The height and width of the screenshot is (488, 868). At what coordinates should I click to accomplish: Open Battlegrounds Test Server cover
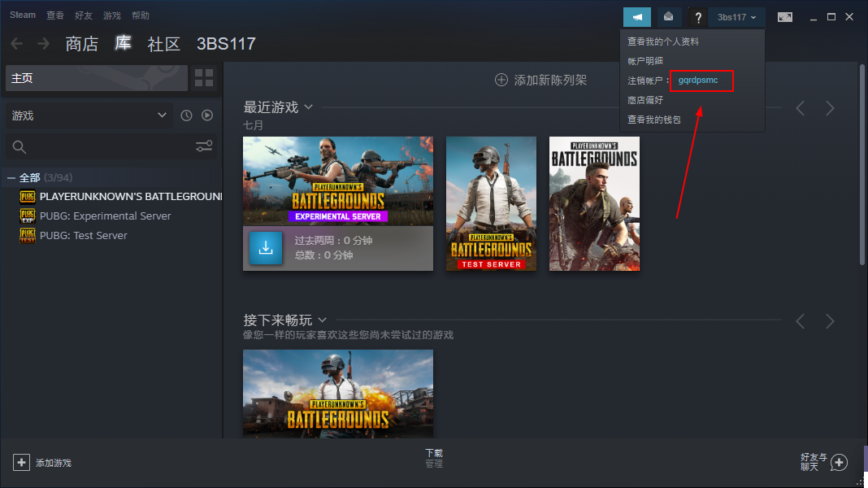coord(491,204)
